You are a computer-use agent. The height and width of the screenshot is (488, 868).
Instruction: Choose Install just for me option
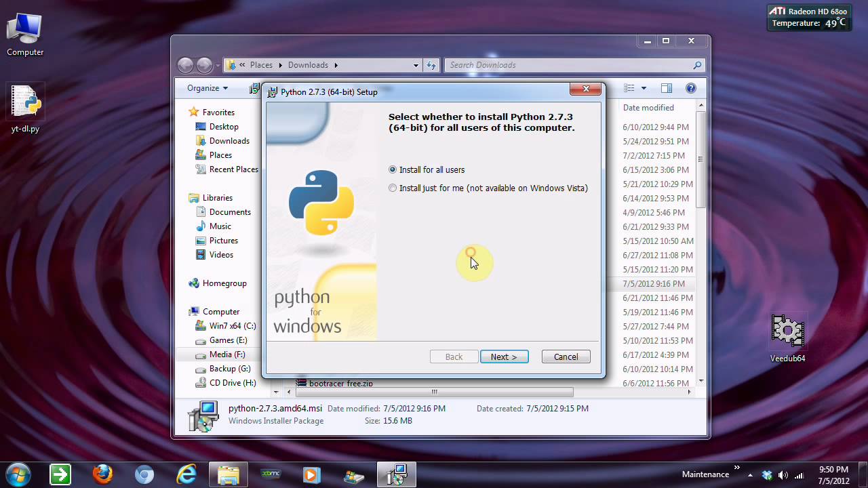pyautogui.click(x=393, y=188)
